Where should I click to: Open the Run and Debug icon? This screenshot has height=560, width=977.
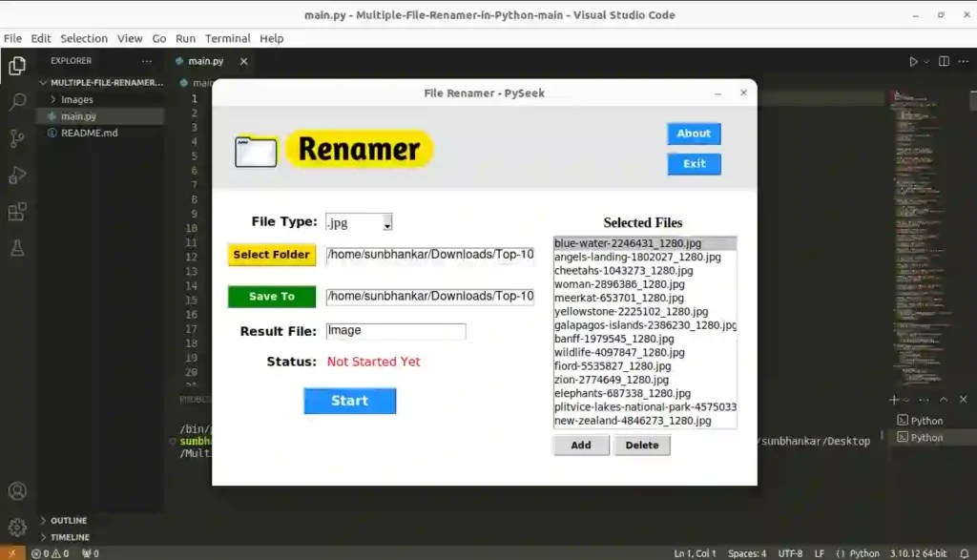[16, 175]
